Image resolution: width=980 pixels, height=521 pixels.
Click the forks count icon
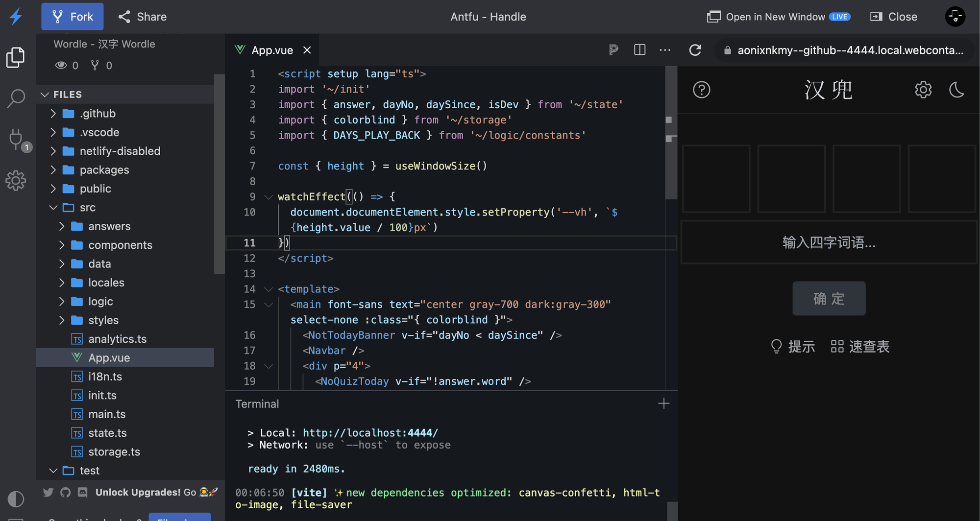pyautogui.click(x=95, y=65)
